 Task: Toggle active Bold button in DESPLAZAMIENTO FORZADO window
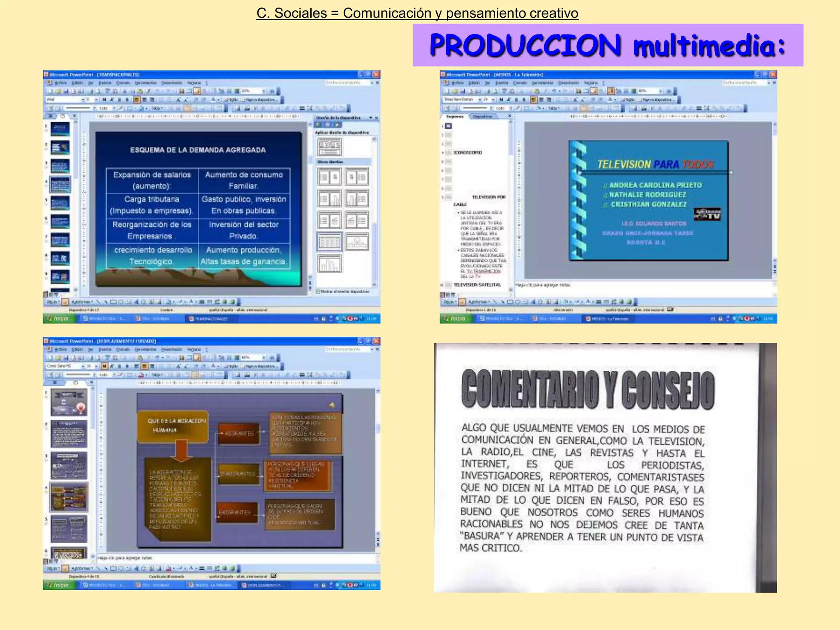click(x=105, y=366)
